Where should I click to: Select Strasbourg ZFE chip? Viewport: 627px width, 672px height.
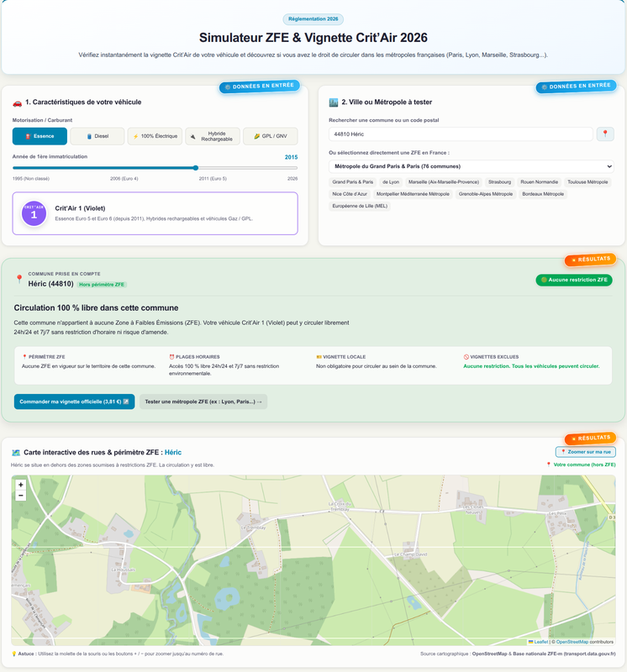(x=499, y=182)
